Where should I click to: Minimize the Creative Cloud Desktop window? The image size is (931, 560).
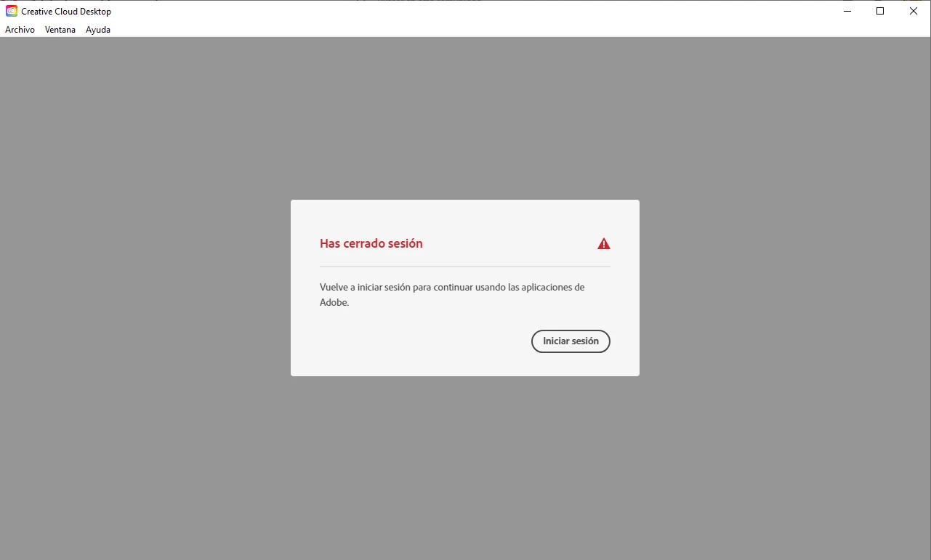pyautogui.click(x=847, y=11)
